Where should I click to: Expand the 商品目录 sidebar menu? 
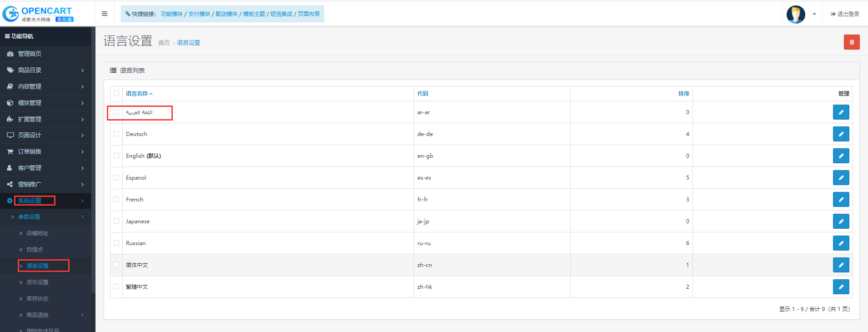tap(45, 70)
